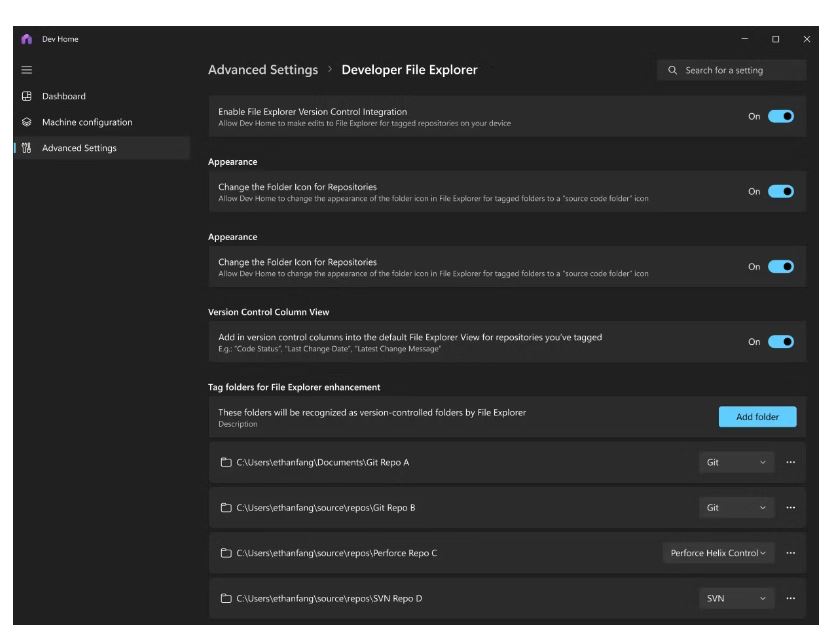This screenshot has width=834, height=643.
Task: Toggle first Change the Folder Icon switch
Action: point(781,191)
